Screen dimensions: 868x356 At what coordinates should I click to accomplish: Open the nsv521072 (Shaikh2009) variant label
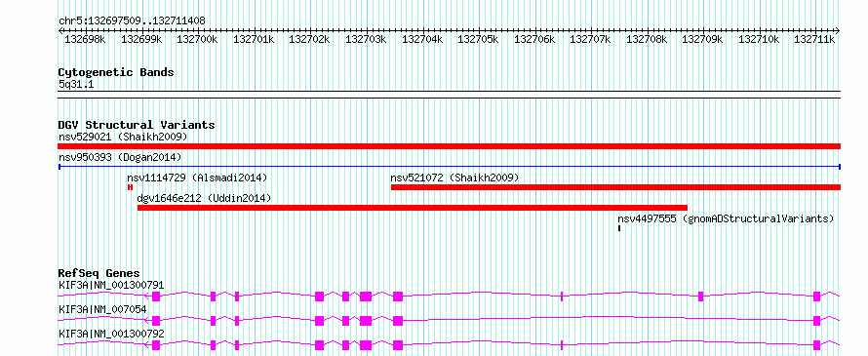click(x=454, y=178)
